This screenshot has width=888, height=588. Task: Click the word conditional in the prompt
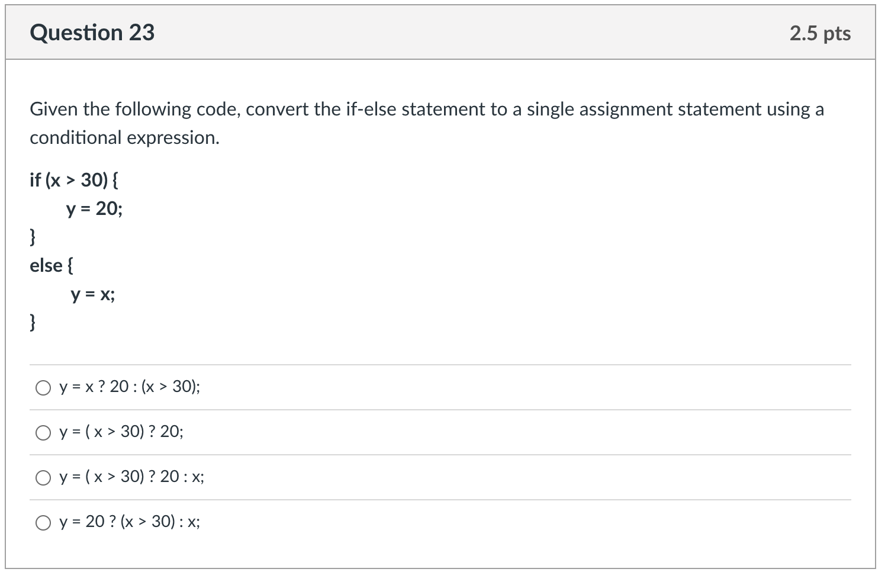point(73,137)
